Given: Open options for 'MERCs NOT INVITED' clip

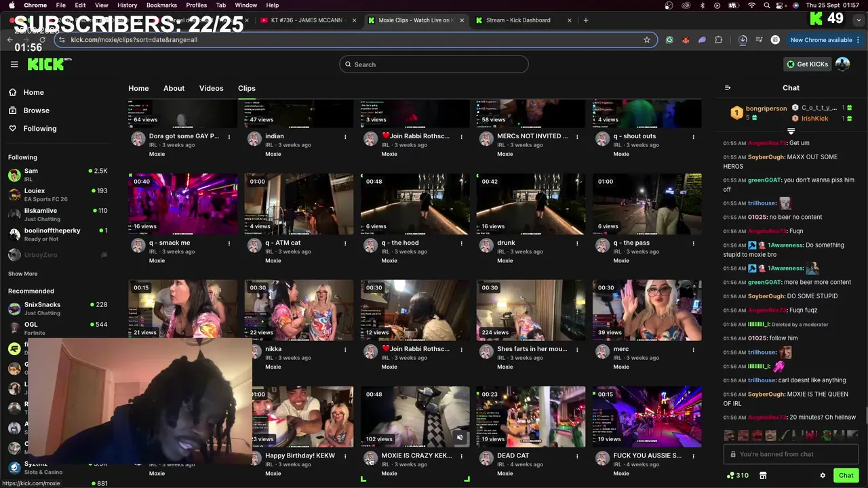Looking at the screenshot, I should click(577, 137).
